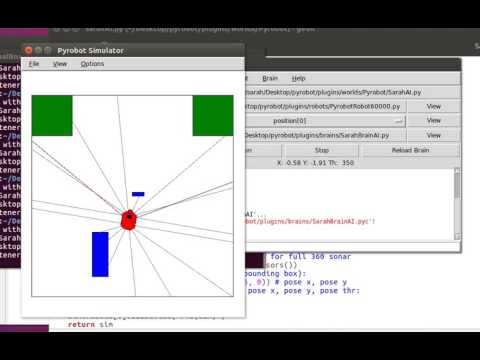Viewport: 480px width, 360px height.
Task: Open the View menu in Pyrobot Simulator
Action: click(60, 64)
